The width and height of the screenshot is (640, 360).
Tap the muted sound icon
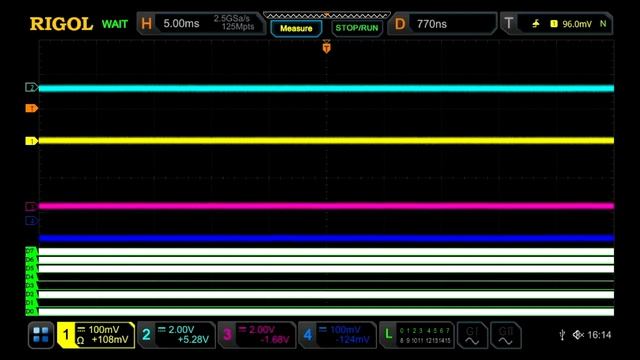pos(578,335)
